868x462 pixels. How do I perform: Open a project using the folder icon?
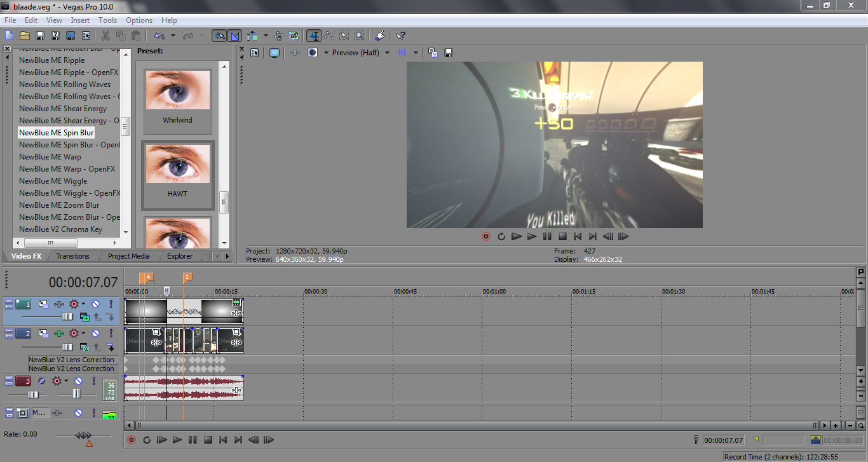click(x=24, y=36)
